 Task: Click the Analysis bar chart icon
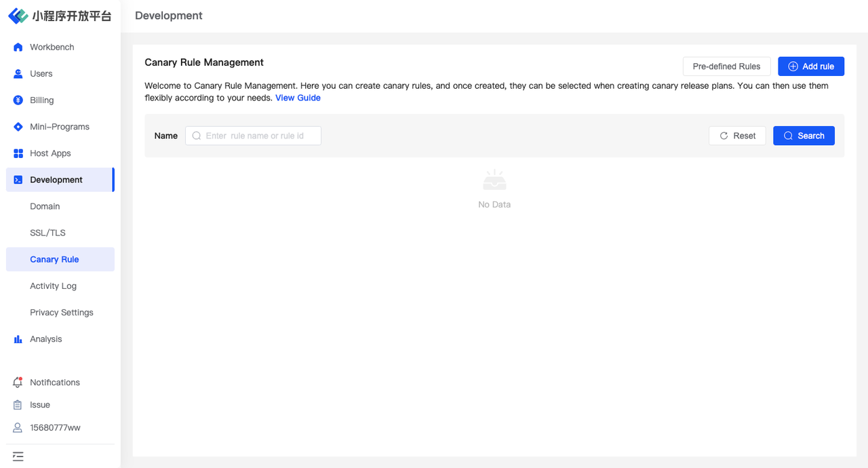click(x=18, y=339)
